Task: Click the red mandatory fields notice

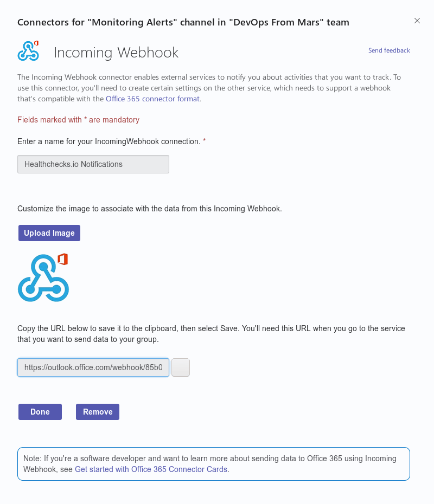Action: [x=78, y=120]
